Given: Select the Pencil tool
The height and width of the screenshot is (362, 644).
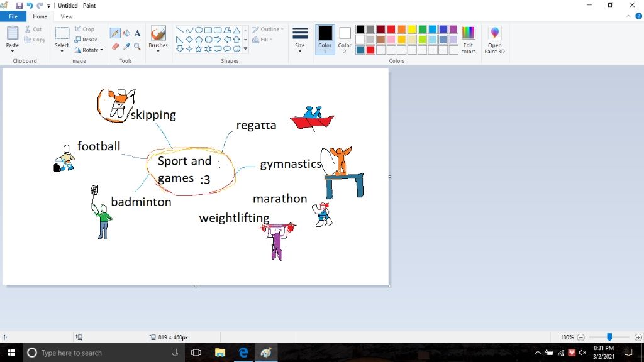Looking at the screenshot, I should tap(115, 33).
